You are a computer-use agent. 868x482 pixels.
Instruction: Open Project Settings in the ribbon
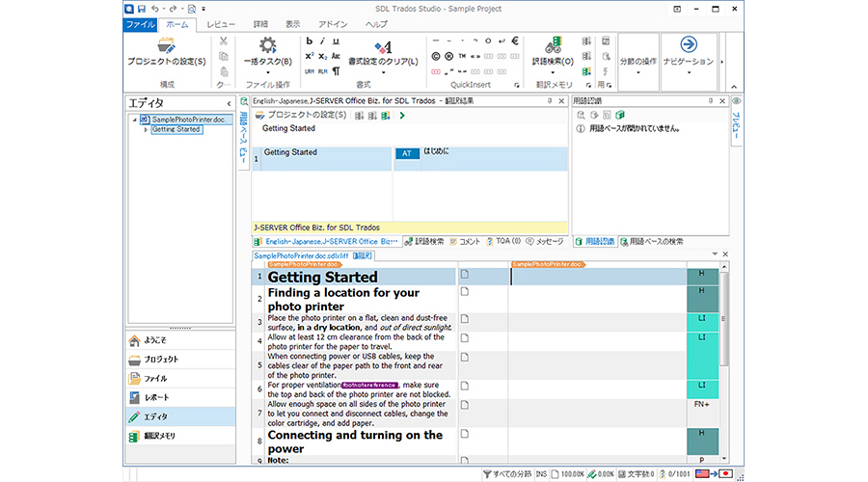(x=166, y=52)
